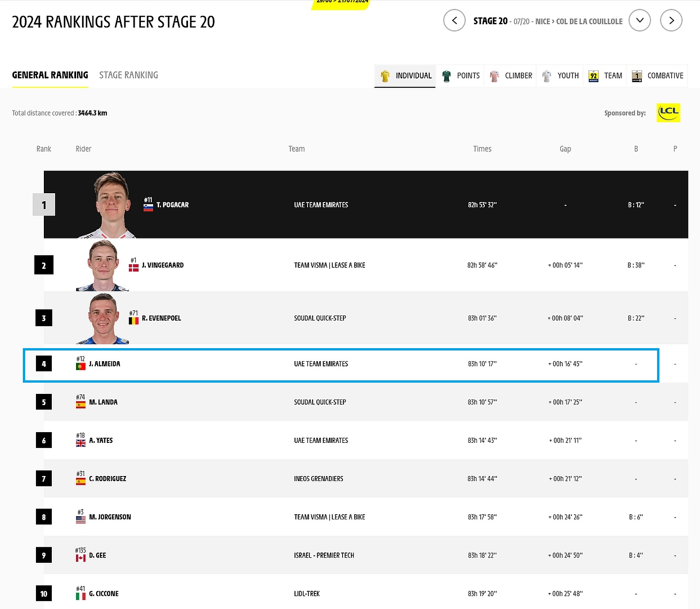Viewport: 700px width, 609px height.
Task: Open J. Vingegaard's rider page
Action: 162,266
